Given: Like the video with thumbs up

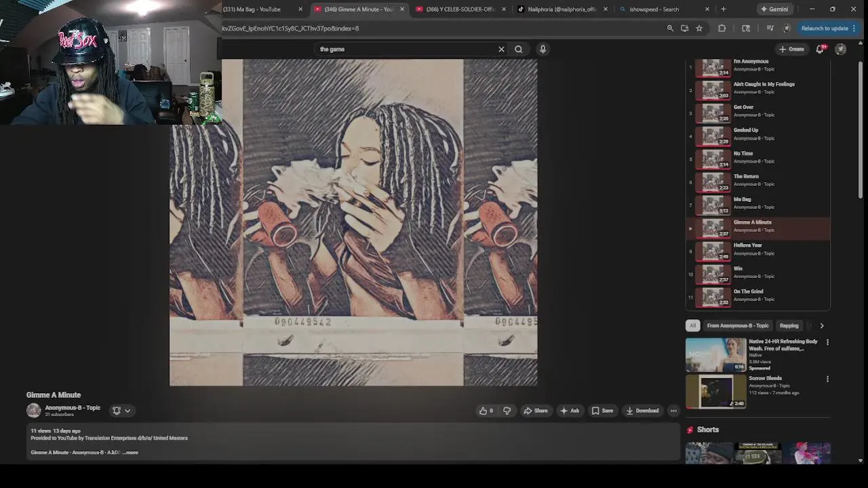Looking at the screenshot, I should coord(486,411).
